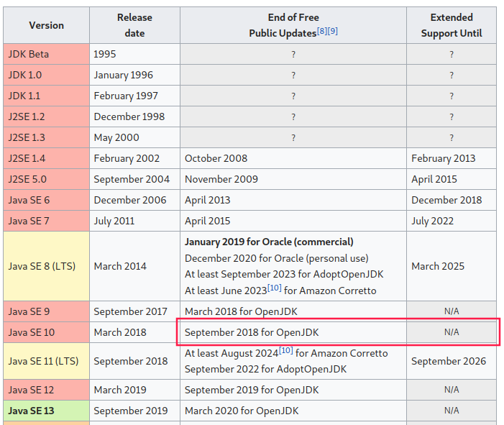Open reference link [8] in header
Viewport: 504px width, 425px height.
pyautogui.click(x=322, y=31)
